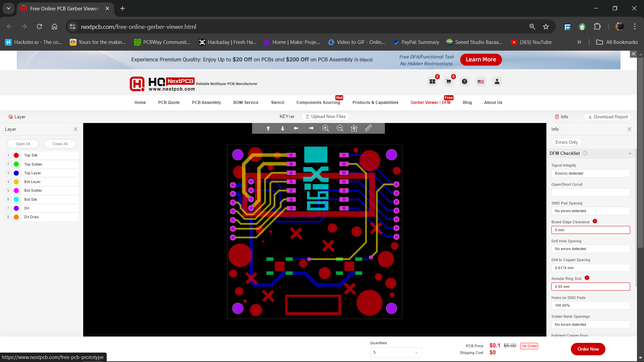Go to the Stencil menu item
This screenshot has height=362, width=644.
277,103
